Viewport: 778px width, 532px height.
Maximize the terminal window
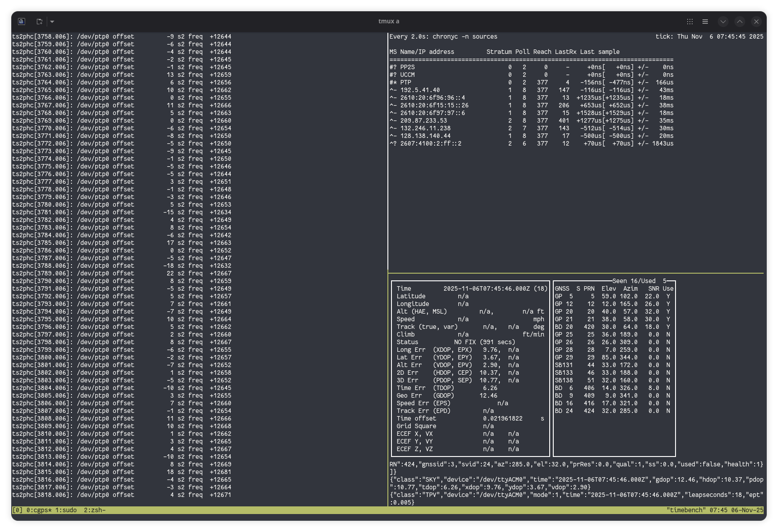[x=740, y=22]
